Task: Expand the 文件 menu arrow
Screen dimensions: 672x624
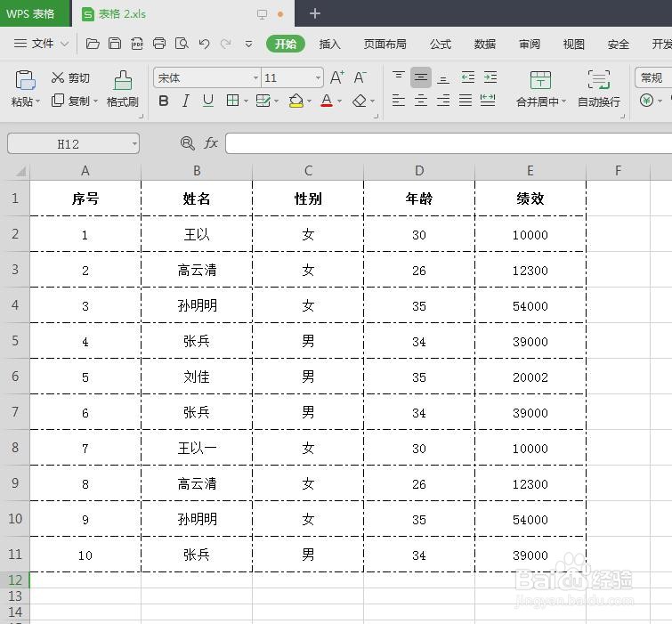Action: [65, 44]
